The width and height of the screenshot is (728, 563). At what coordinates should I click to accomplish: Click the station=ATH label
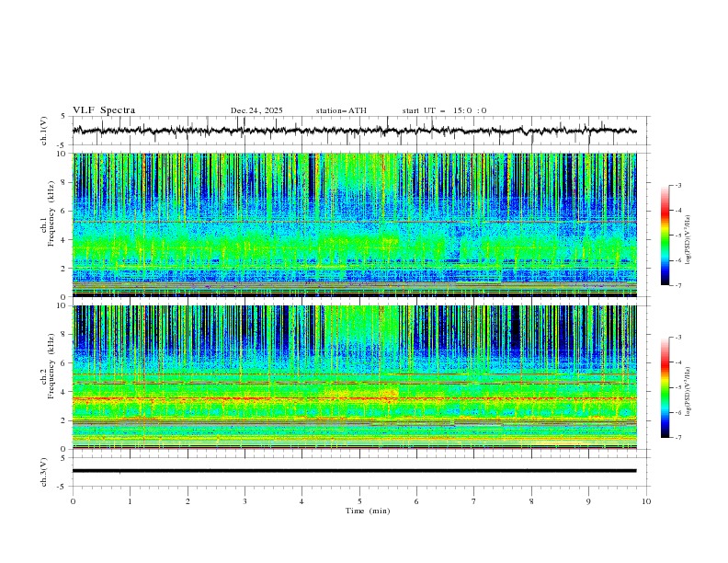[x=341, y=110]
